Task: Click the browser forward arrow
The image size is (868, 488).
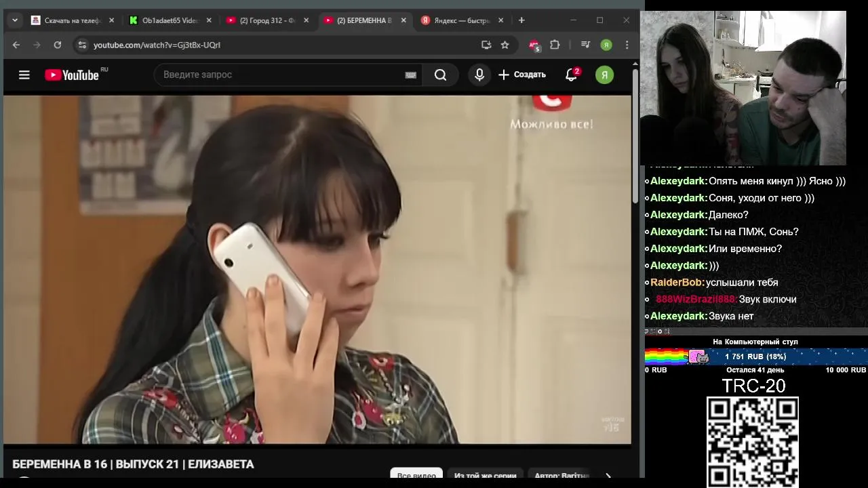Action: pos(37,45)
